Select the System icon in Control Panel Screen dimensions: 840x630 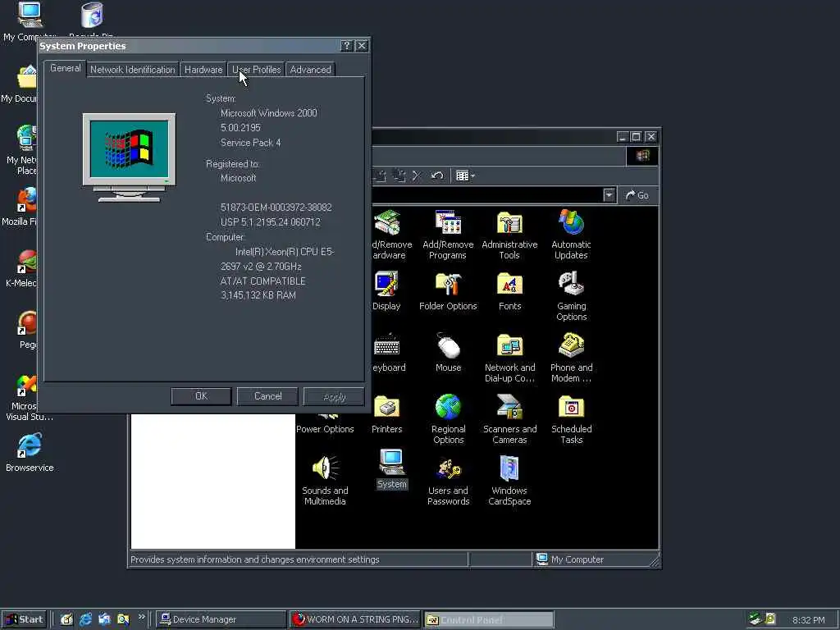click(391, 469)
